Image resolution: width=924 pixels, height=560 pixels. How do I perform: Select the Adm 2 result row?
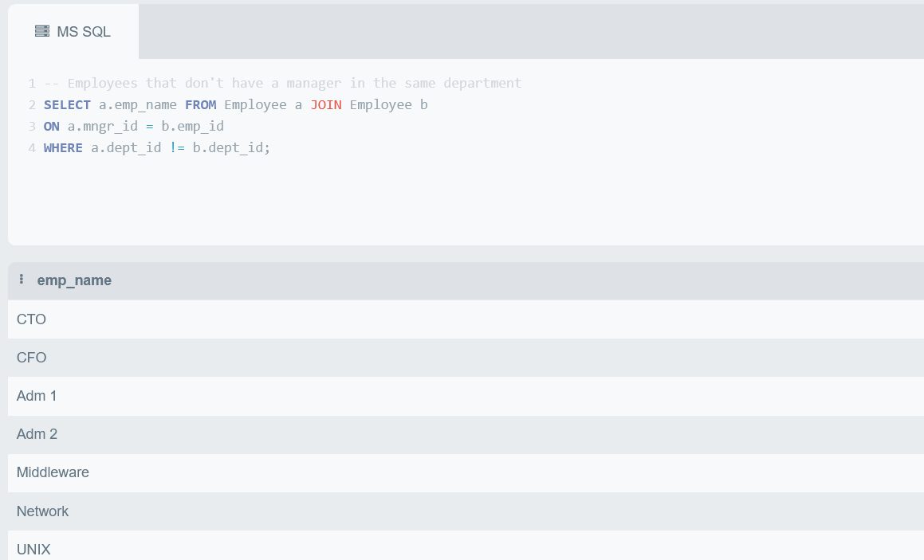466,434
